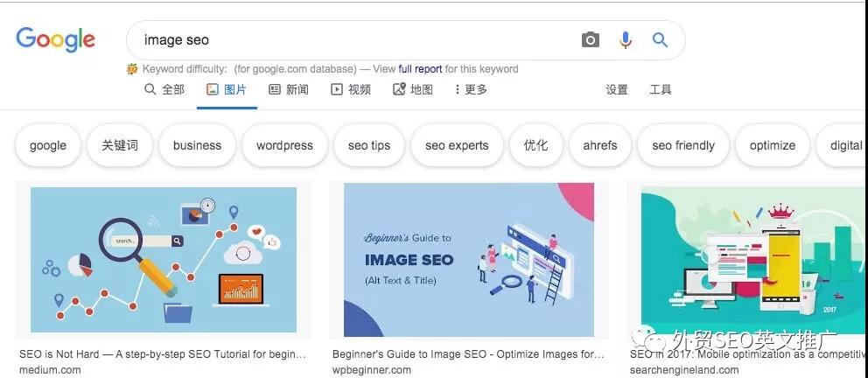
Task: Go to the 视频 (Videos) tab
Action: pos(351,89)
